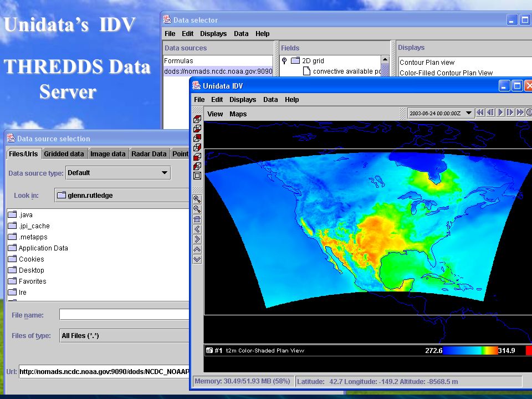Open File menu in Unidata IDV window

point(199,99)
